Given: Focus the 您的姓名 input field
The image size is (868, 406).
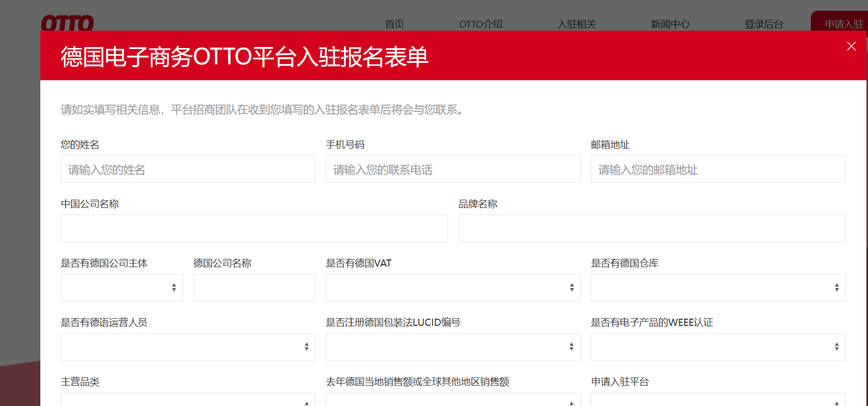Looking at the screenshot, I should click(188, 169).
